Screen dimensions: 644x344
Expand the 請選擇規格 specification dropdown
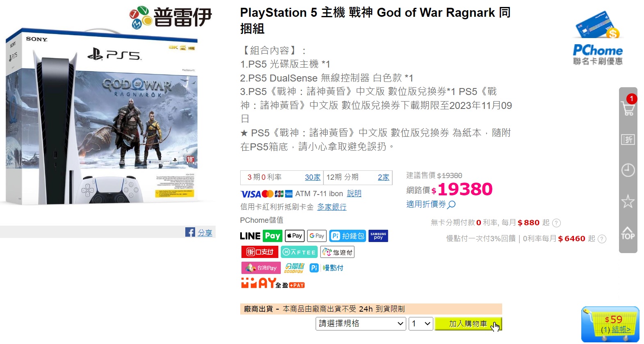pyautogui.click(x=361, y=324)
